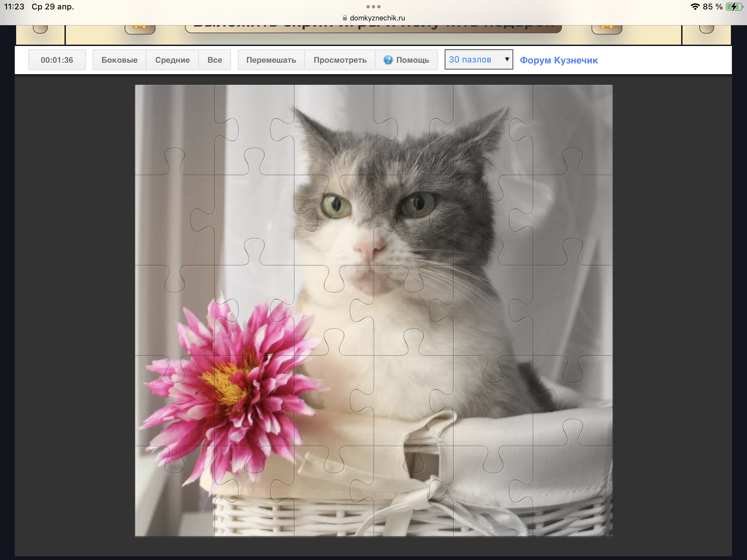Show only Средние middle pieces
747x560 pixels.
(172, 60)
